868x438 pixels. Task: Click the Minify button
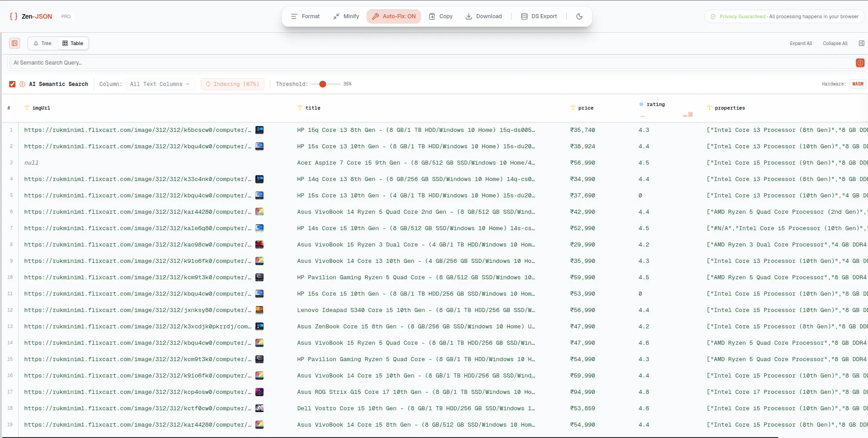(346, 16)
